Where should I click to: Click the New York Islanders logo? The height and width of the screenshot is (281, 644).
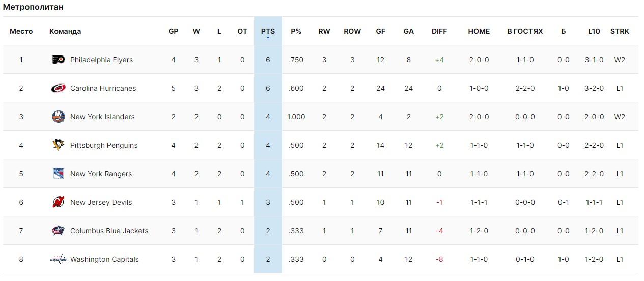tap(59, 117)
